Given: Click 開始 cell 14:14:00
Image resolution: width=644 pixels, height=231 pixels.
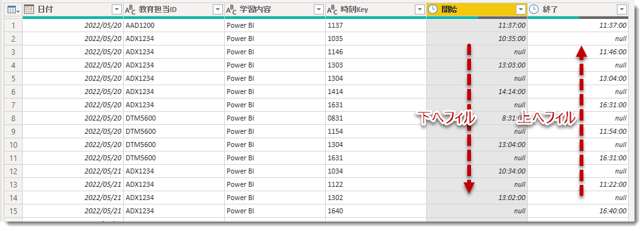Looking at the screenshot, I should pyautogui.click(x=477, y=92).
